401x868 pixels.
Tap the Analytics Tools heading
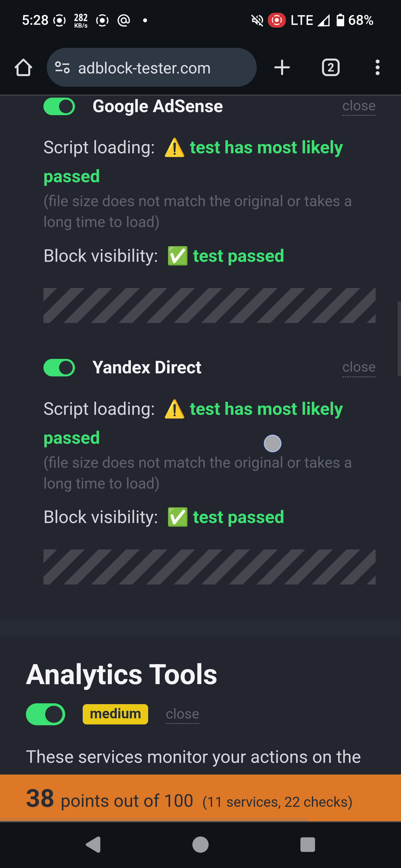tap(122, 675)
